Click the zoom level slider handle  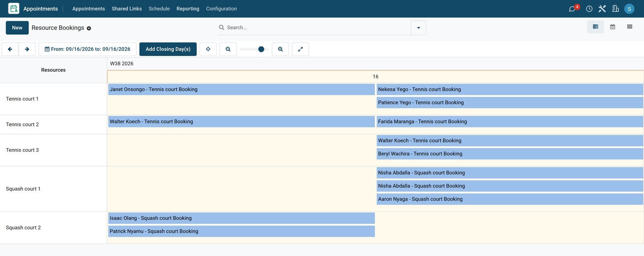coord(261,49)
